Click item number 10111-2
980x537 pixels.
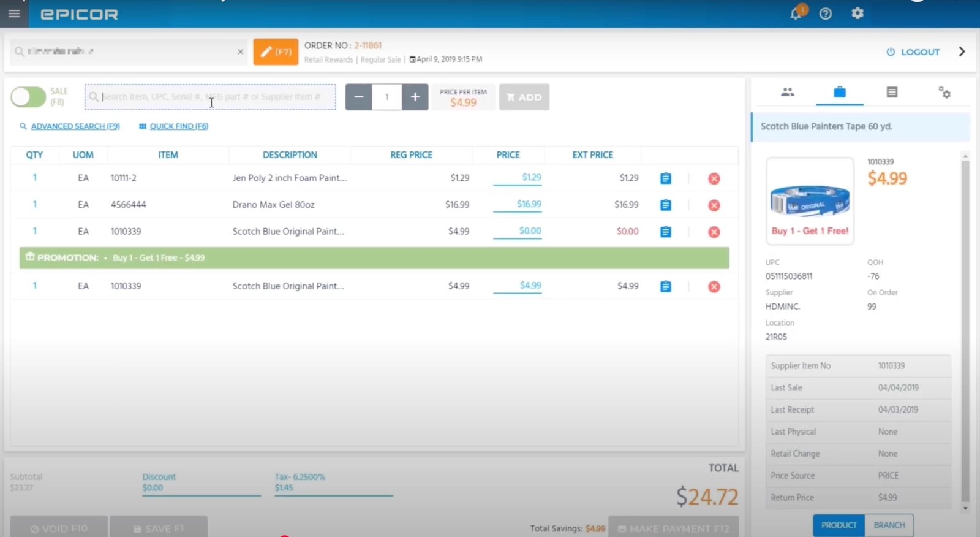124,178
